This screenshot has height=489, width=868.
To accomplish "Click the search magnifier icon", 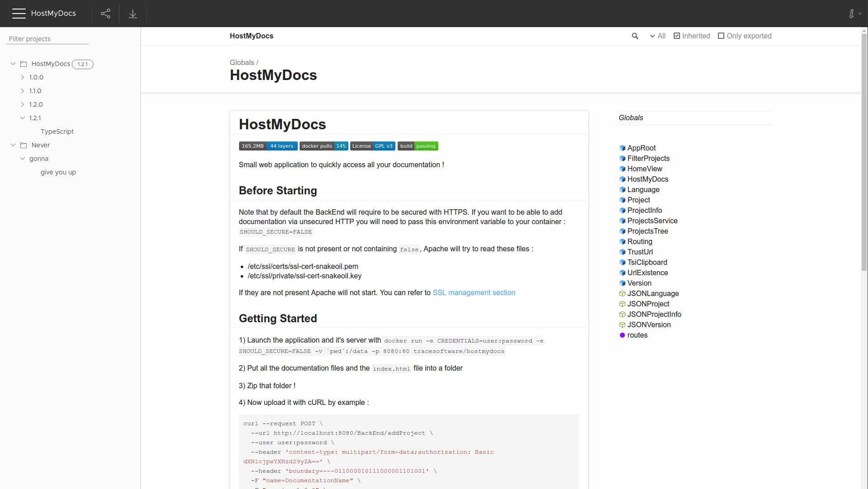I will [x=635, y=36].
